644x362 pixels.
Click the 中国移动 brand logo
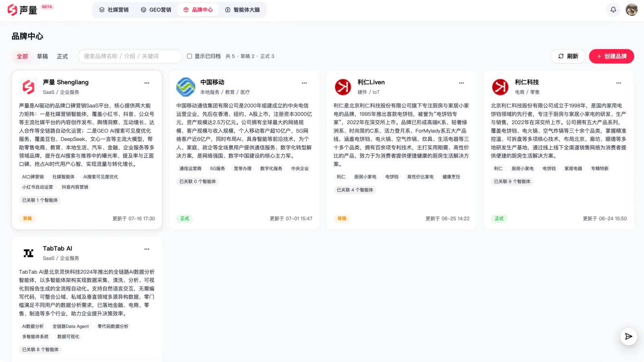[x=186, y=87]
